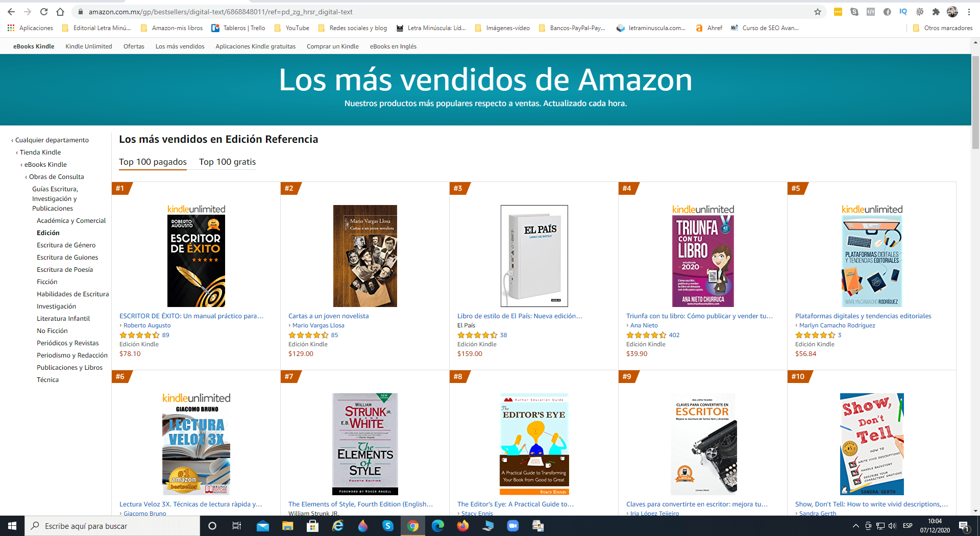The height and width of the screenshot is (536, 980).
Task: Open the Skype icon in taskbar
Action: point(388,526)
